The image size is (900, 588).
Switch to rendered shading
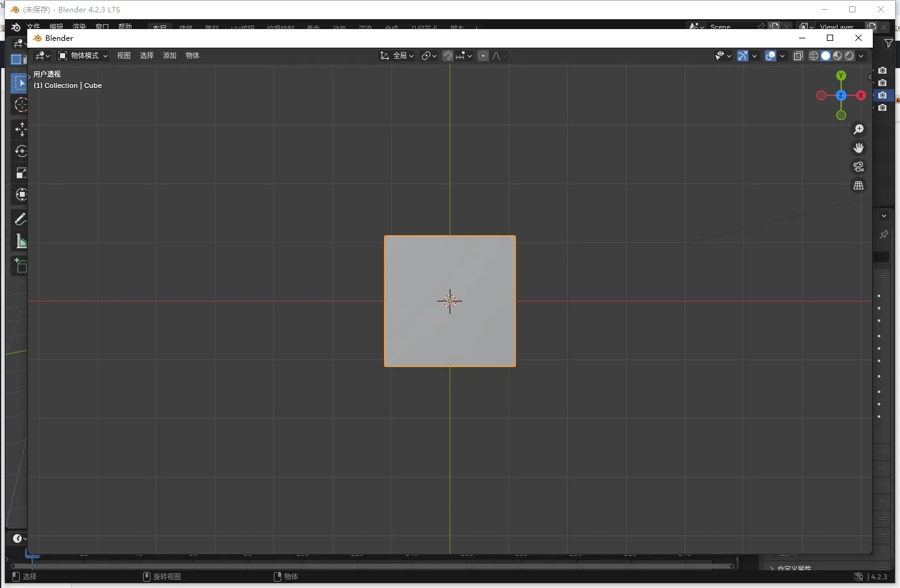coord(849,56)
